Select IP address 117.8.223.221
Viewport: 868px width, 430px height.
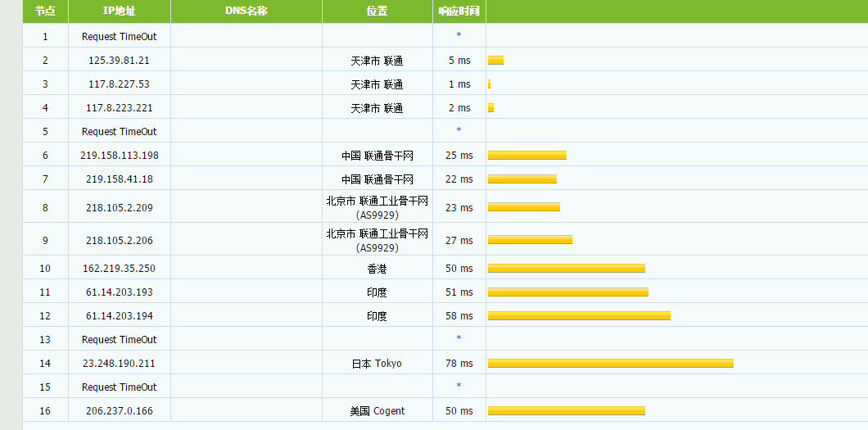click(119, 108)
